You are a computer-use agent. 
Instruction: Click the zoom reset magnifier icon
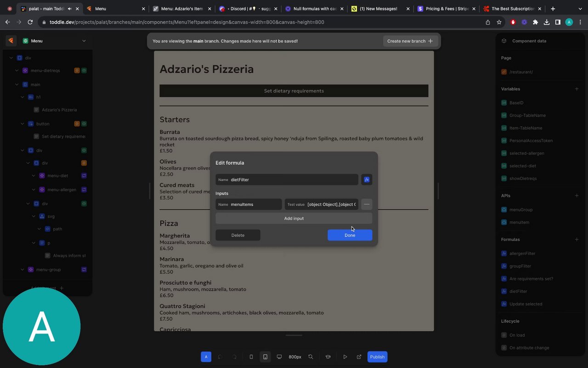[x=311, y=357]
